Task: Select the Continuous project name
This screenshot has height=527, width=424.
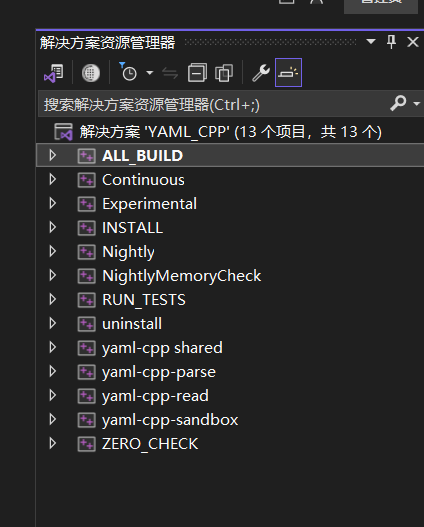Action: [x=143, y=180]
